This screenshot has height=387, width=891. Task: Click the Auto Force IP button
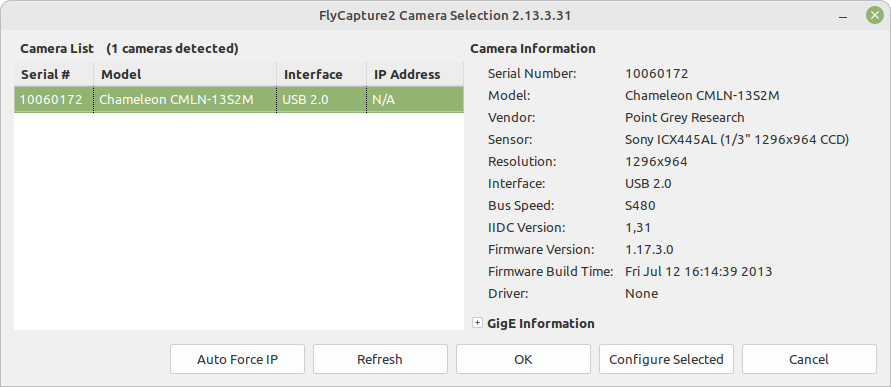238,359
